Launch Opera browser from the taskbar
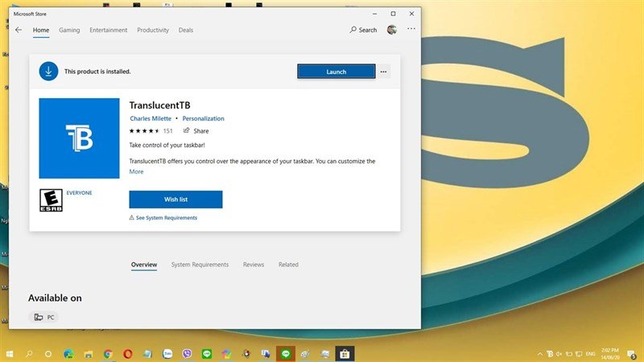 point(128,354)
